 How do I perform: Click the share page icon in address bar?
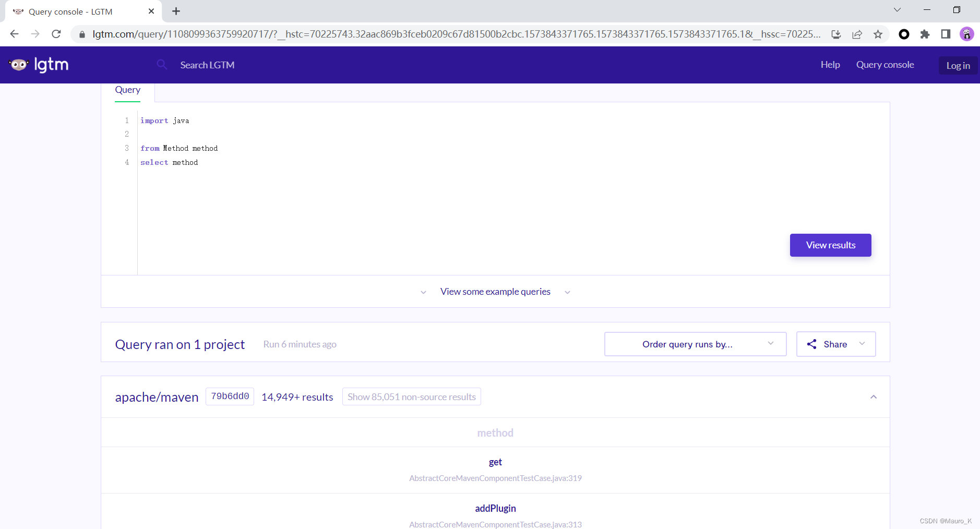coord(857,34)
